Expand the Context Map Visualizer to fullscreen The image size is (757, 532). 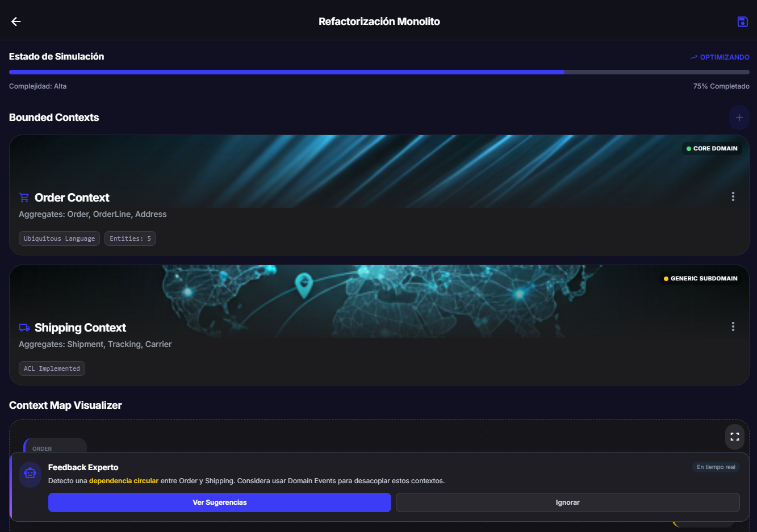[734, 437]
